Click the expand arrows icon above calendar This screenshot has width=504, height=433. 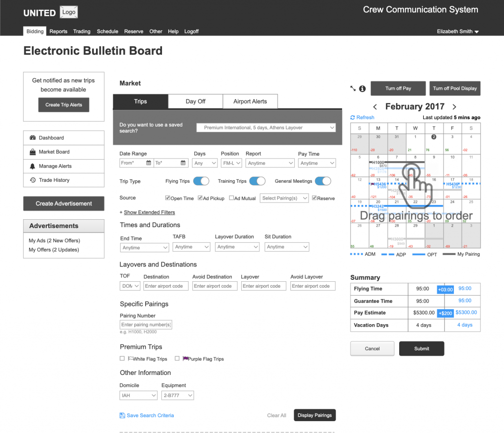tap(353, 89)
